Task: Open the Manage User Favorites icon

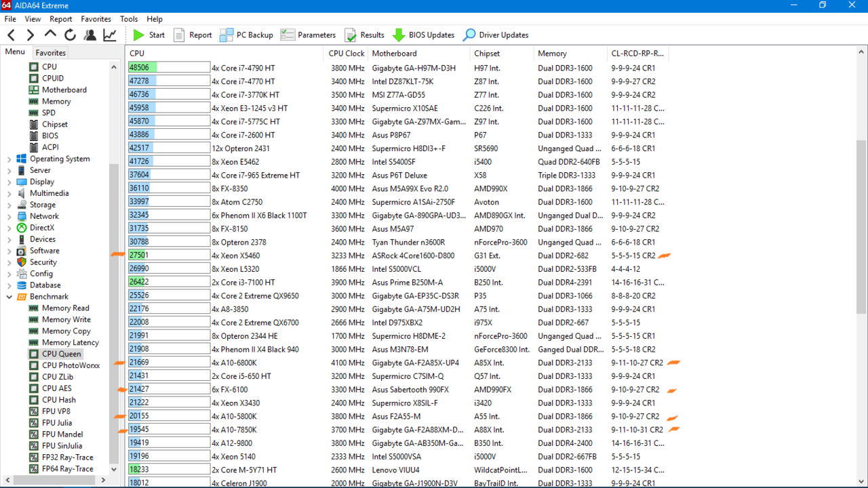Action: click(x=90, y=35)
